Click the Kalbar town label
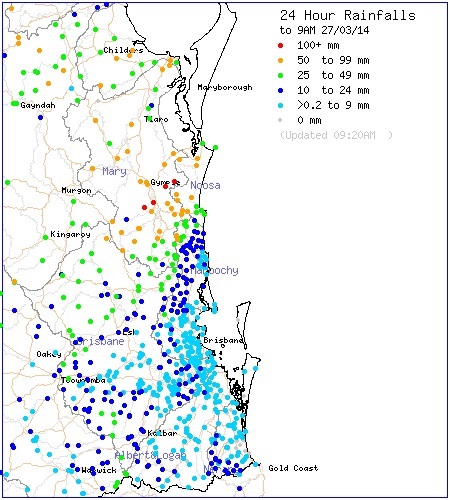 (x=162, y=433)
